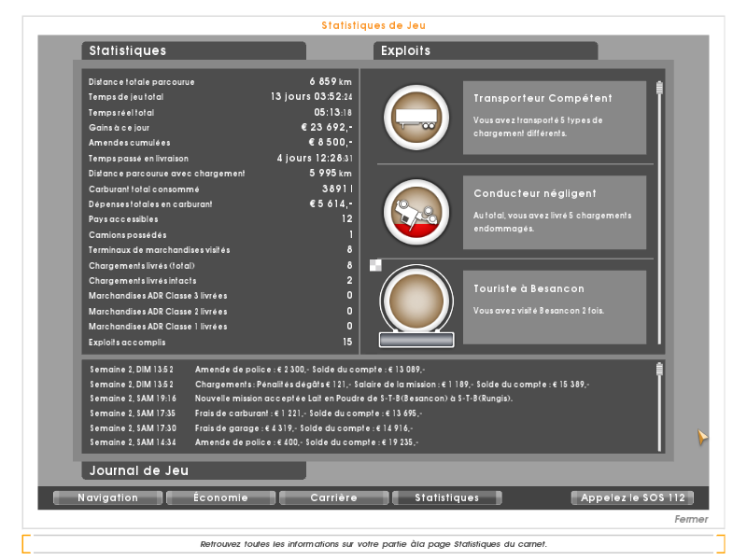
Task: Click the Temps passé en livraison row
Action: [x=220, y=158]
